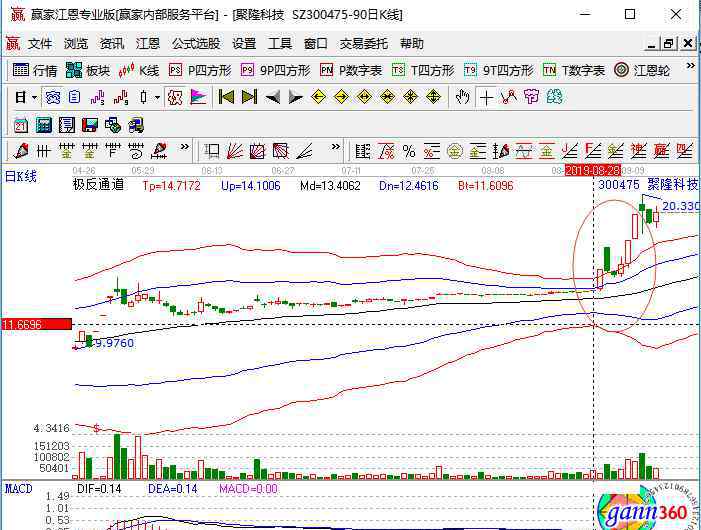
Task: Select the hand pan tool
Action: pos(463,97)
